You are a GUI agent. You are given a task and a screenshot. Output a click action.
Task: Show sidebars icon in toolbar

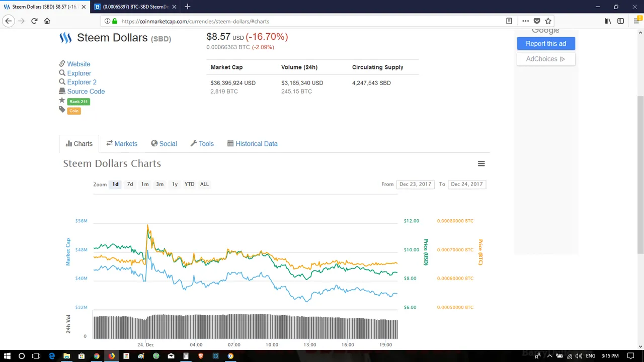tap(621, 21)
